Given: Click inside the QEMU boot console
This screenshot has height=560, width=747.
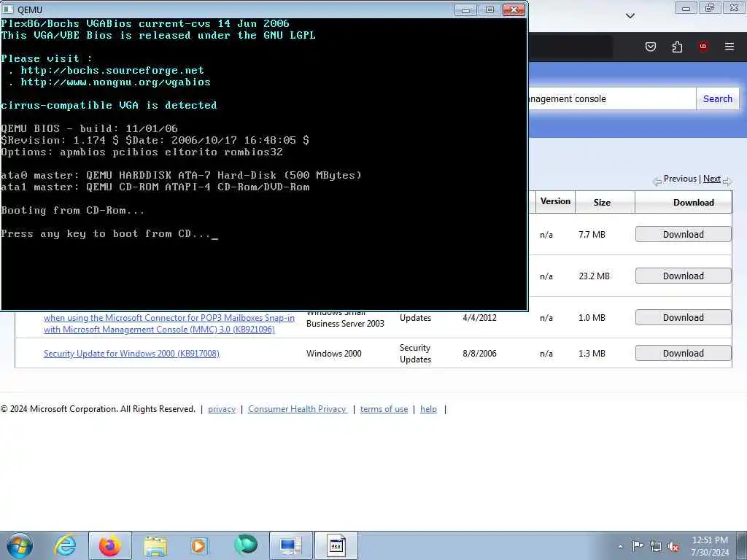Looking at the screenshot, I should [264, 164].
